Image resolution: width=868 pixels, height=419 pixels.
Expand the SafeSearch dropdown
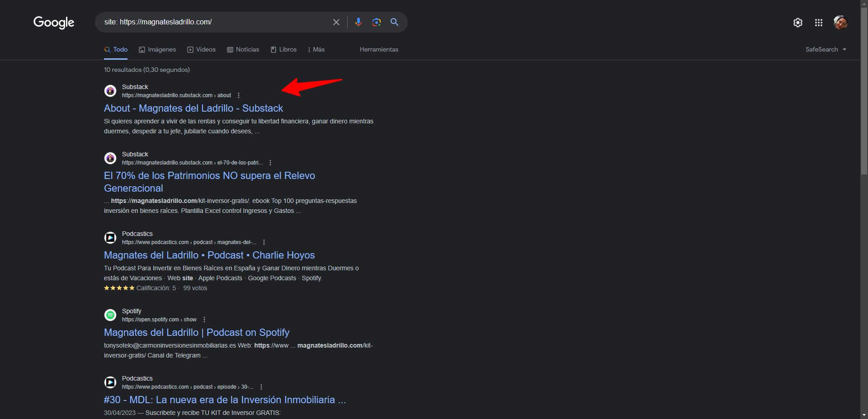[826, 50]
